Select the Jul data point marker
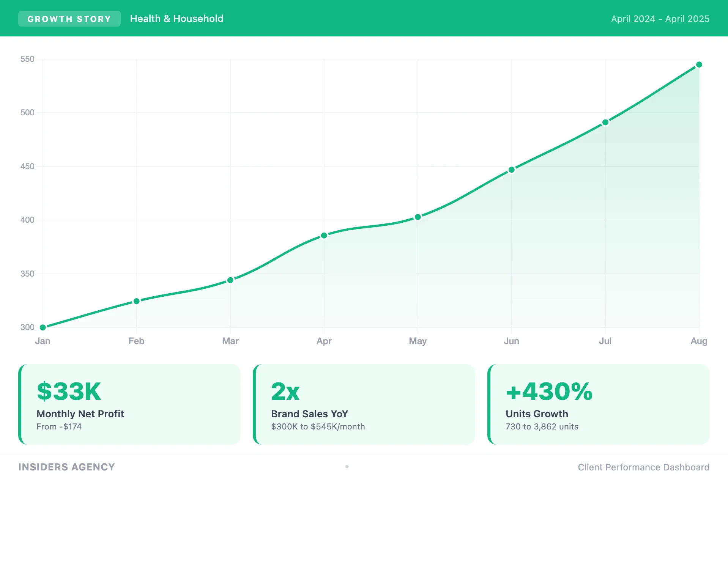Viewport: 728px width, 563px height. [x=605, y=123]
